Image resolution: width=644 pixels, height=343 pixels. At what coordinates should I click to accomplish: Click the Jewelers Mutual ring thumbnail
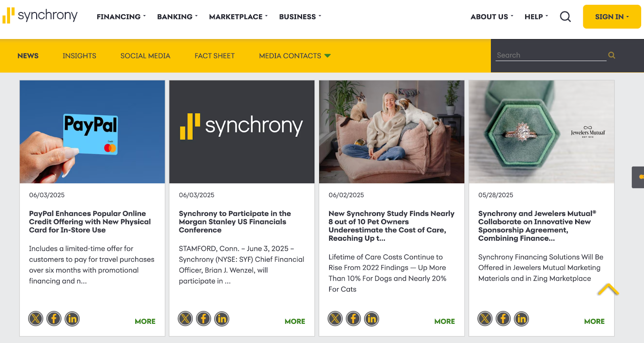(541, 132)
